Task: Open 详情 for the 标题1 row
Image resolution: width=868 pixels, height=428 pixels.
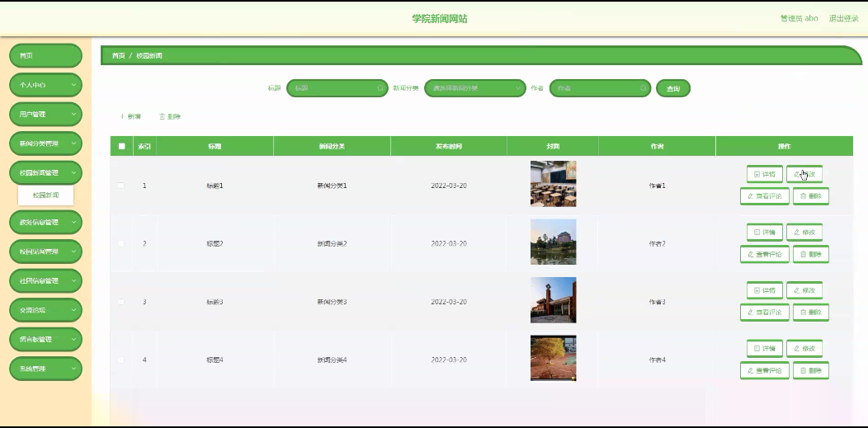Action: pos(765,174)
